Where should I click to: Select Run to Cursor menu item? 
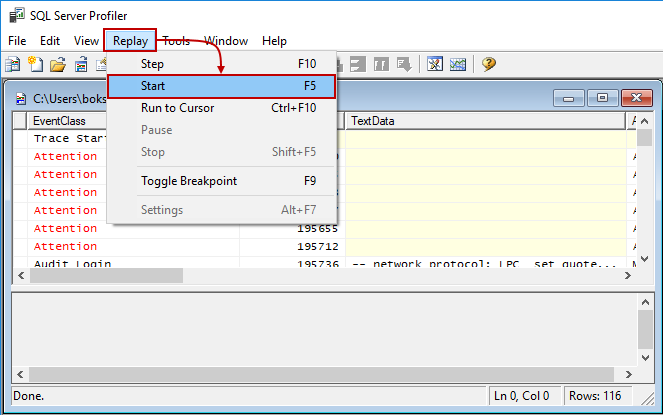coord(222,108)
